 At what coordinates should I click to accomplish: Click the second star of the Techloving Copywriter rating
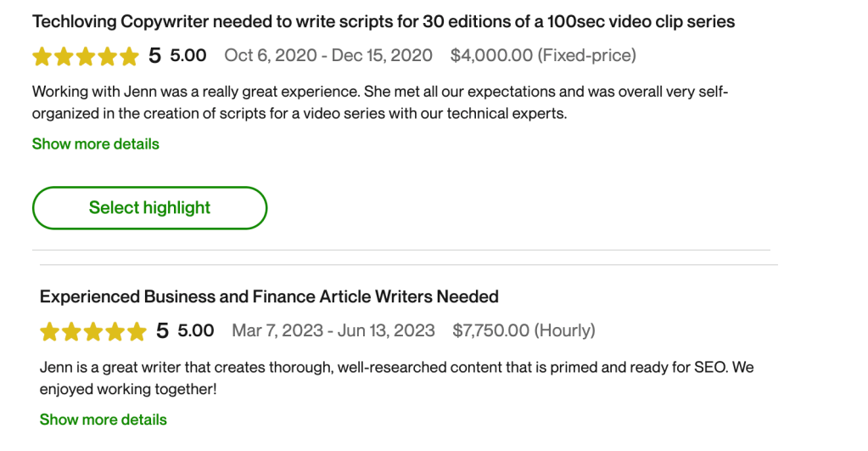tap(64, 57)
